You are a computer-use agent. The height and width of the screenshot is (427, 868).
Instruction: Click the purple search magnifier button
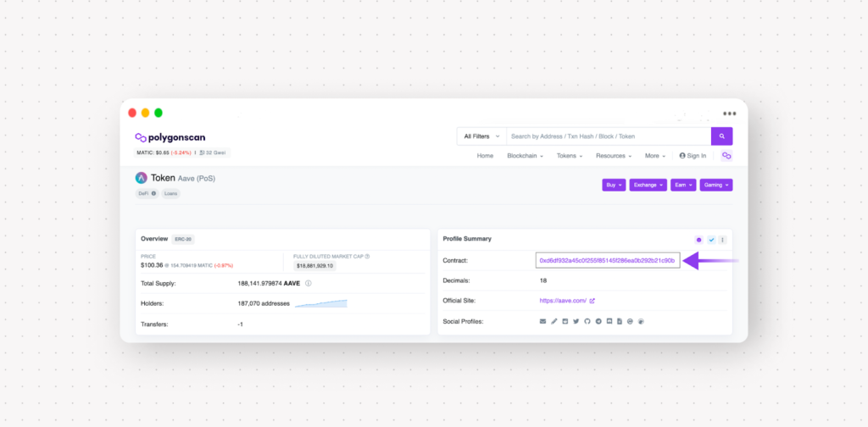click(x=721, y=136)
